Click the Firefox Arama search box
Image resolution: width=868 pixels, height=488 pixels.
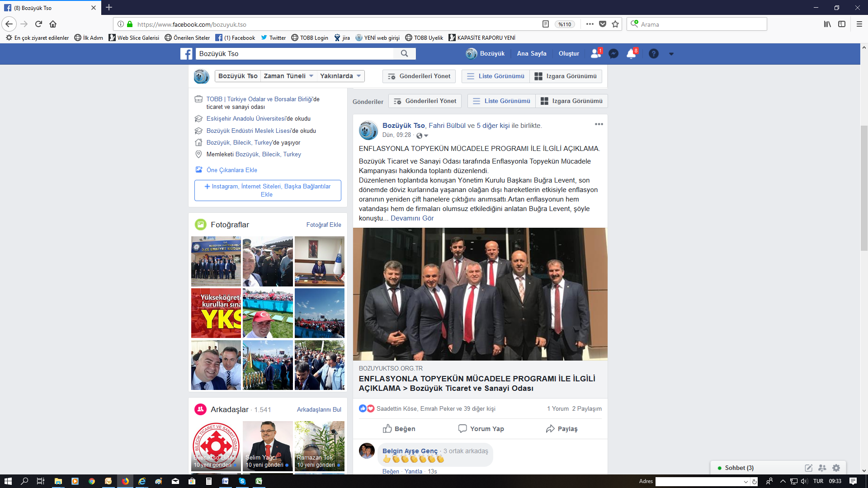[697, 24]
